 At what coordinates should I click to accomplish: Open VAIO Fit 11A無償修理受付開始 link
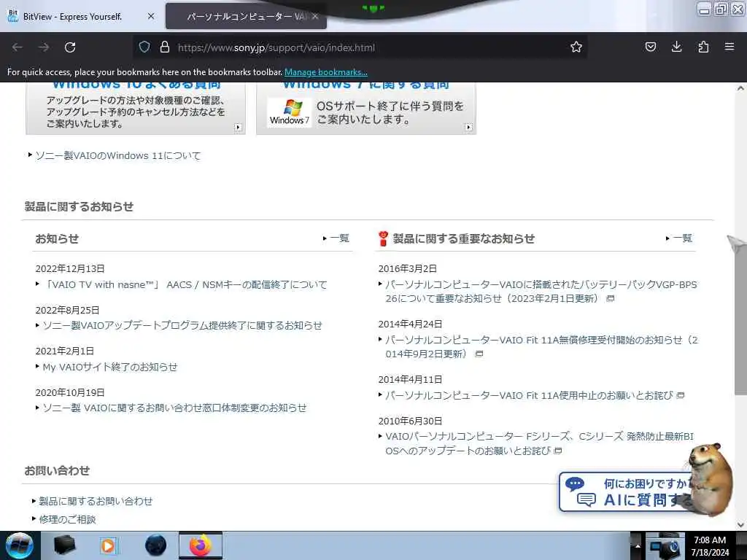coord(541,346)
